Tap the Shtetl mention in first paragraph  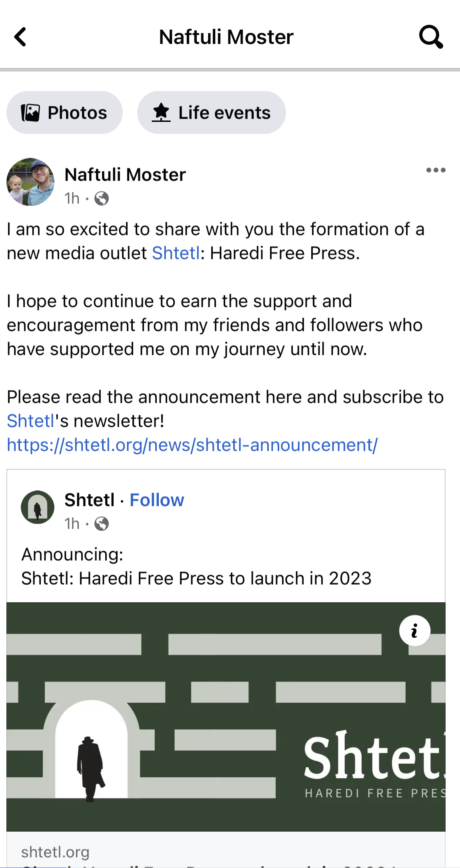[176, 253]
